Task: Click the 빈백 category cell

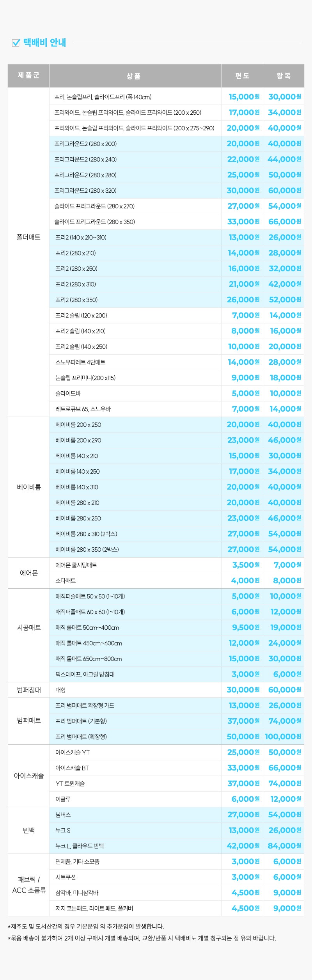Action: (x=29, y=830)
